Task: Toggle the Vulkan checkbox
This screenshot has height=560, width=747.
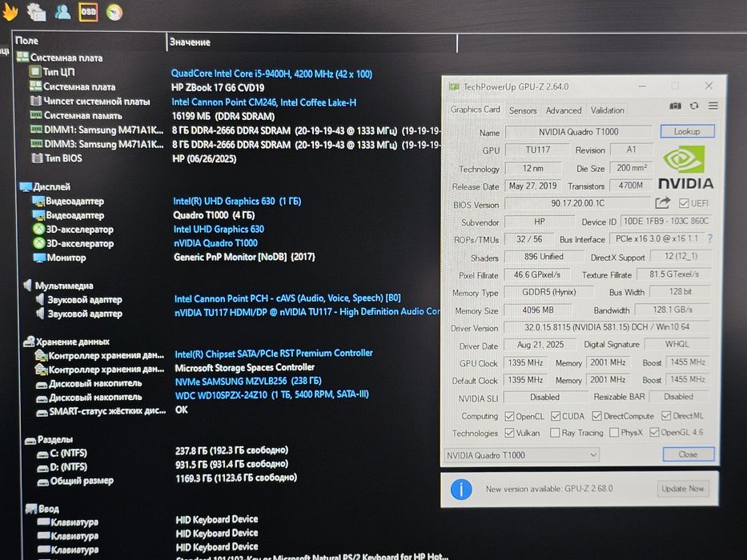Action: pos(509,433)
